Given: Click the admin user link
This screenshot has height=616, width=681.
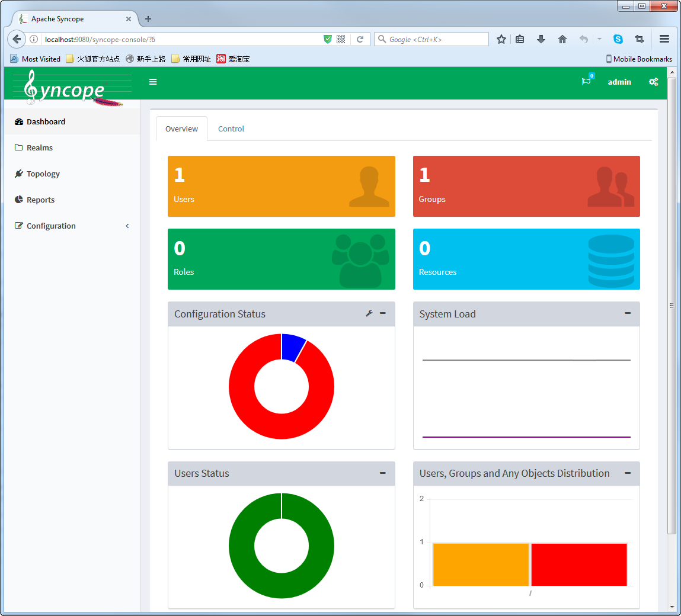Looking at the screenshot, I should point(619,82).
